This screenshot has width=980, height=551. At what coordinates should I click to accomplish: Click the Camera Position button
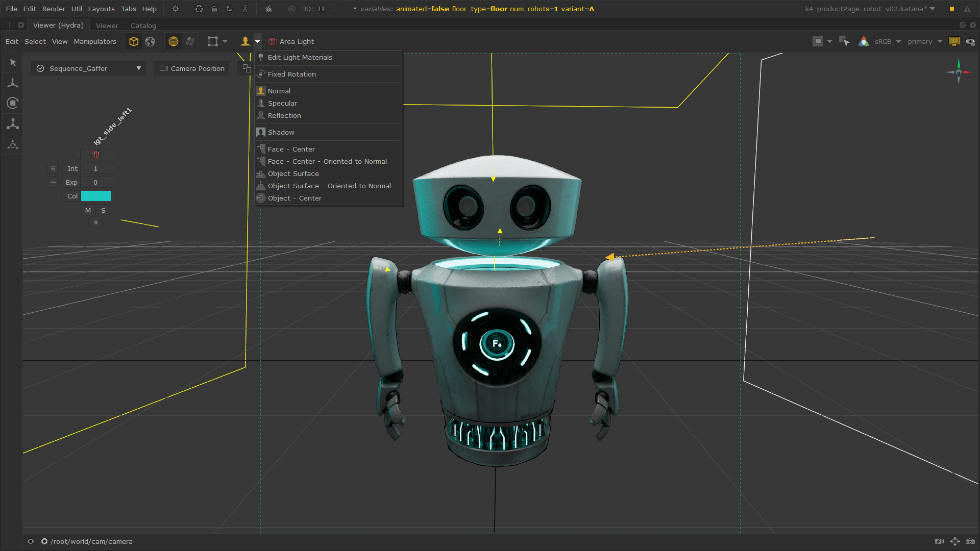click(192, 68)
